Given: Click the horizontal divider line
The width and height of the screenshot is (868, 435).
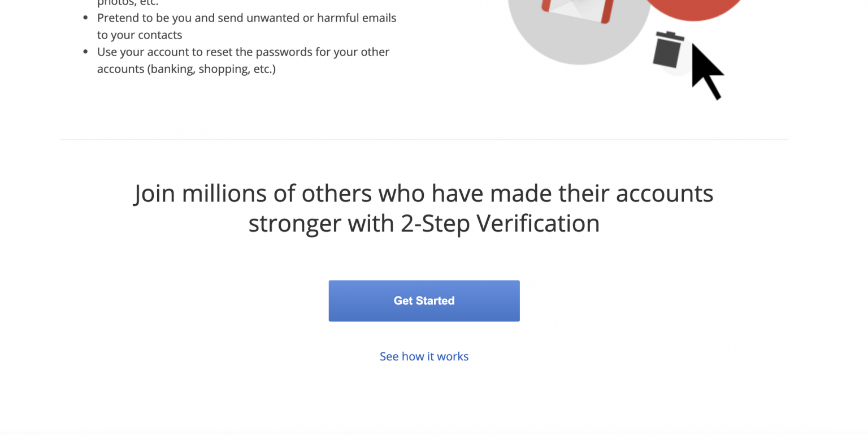Looking at the screenshot, I should [424, 139].
